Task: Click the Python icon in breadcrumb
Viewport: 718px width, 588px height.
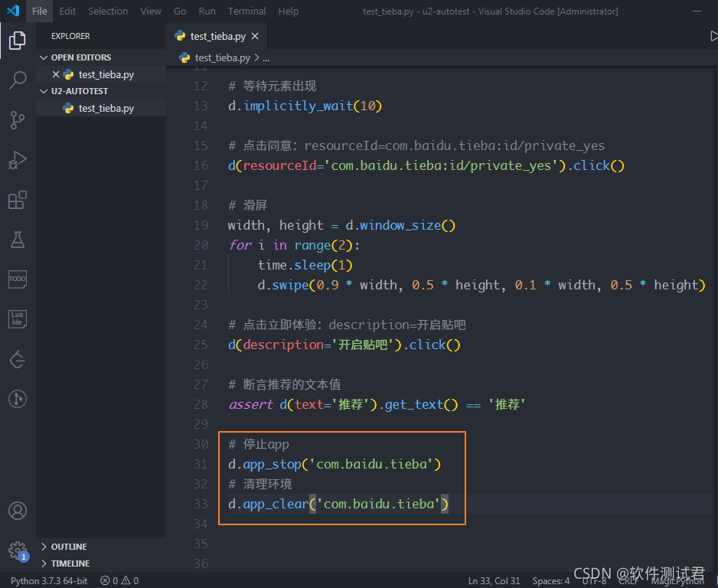Action: [184, 57]
